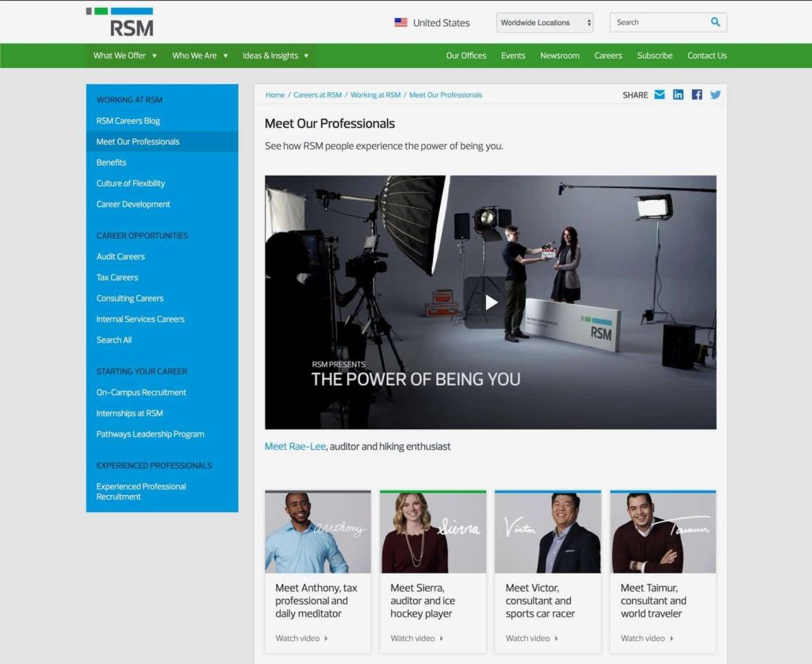The width and height of the screenshot is (812, 664).
Task: Share page on LinkedIn icon
Action: pos(678,94)
